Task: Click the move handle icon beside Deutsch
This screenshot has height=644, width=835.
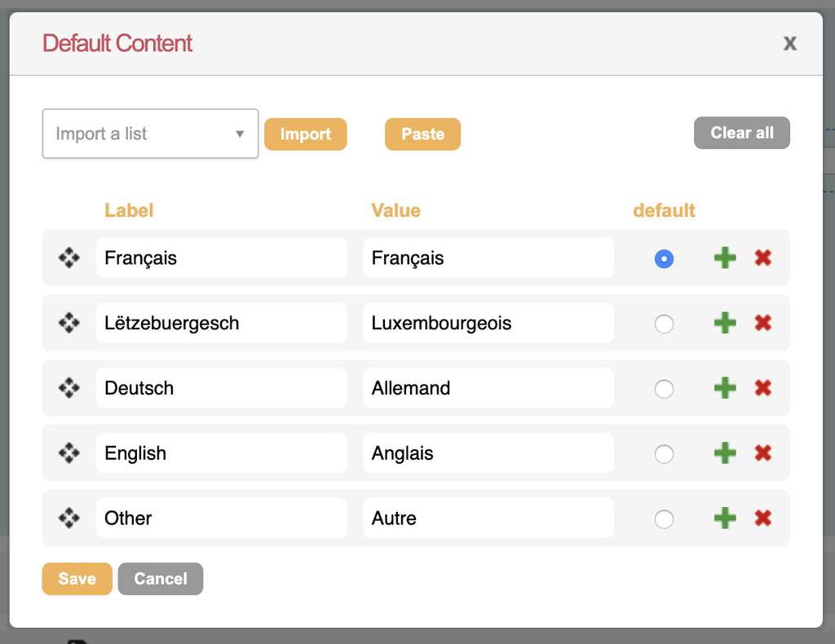Action: [69, 388]
